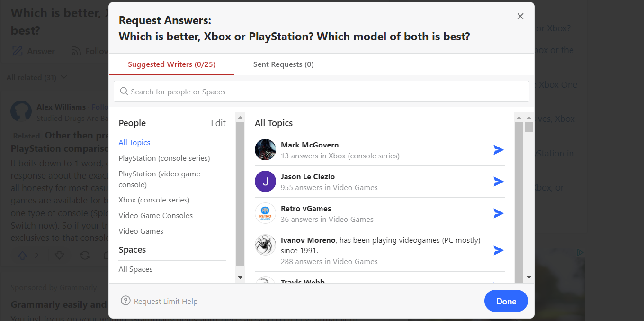This screenshot has width=644, height=321.
Task: Open Ivanov Moreno's spider avatar
Action: coord(265,245)
